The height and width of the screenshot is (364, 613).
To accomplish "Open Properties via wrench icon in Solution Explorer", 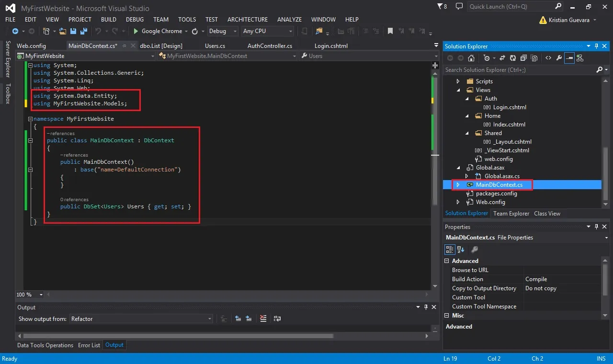I will coord(559,58).
